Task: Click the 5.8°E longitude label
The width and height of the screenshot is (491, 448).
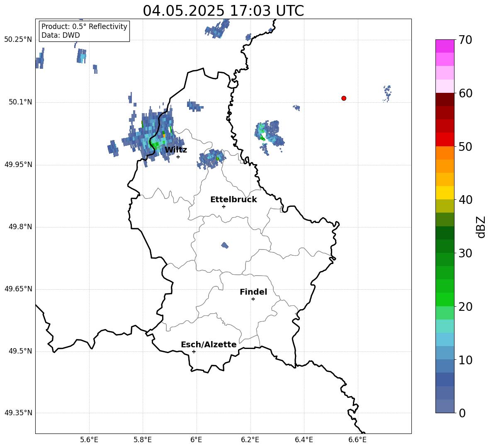Action: point(143,440)
